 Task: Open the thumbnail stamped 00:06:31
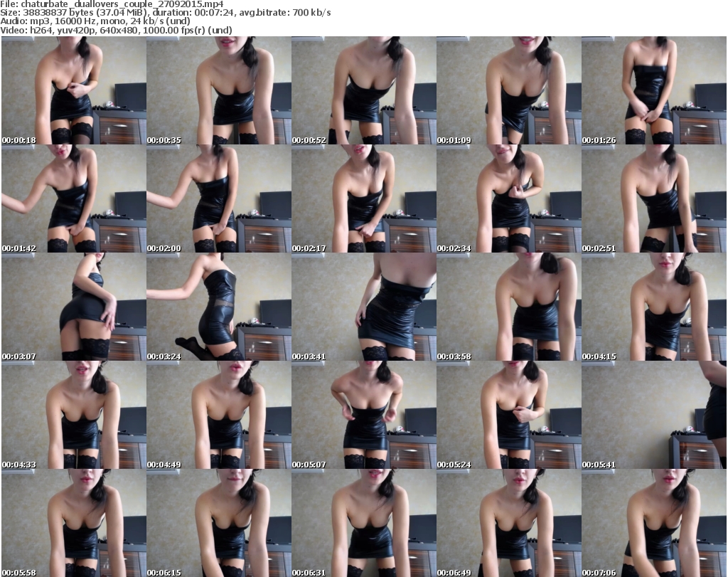tap(364, 523)
